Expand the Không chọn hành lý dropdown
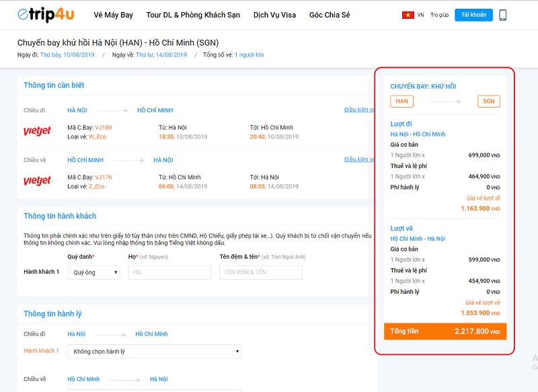This screenshot has height=392, width=538. tap(154, 352)
